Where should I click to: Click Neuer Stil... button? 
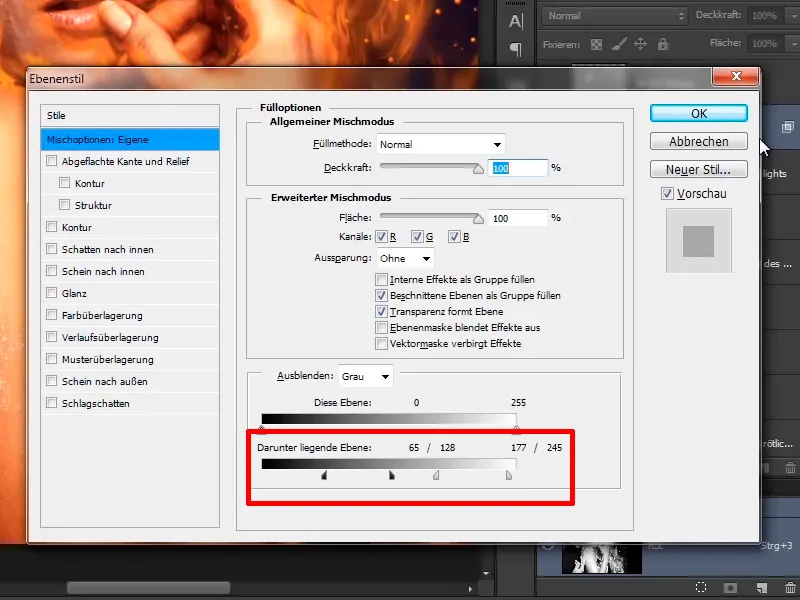click(x=698, y=169)
